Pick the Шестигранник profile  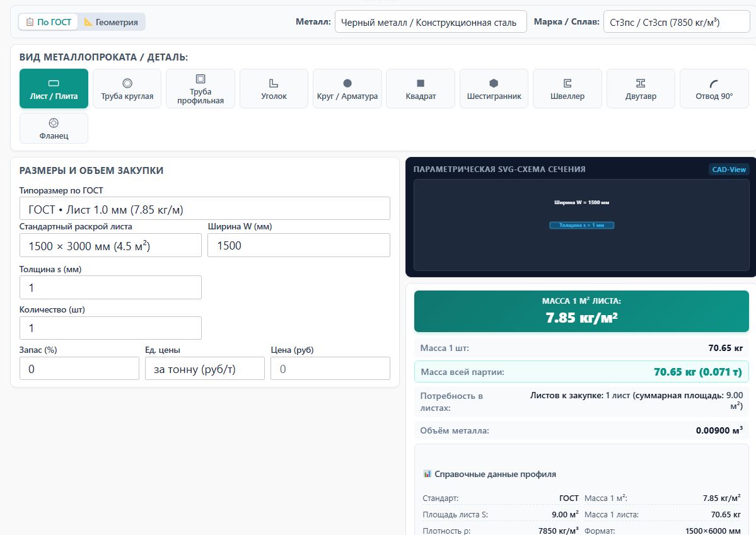click(494, 89)
